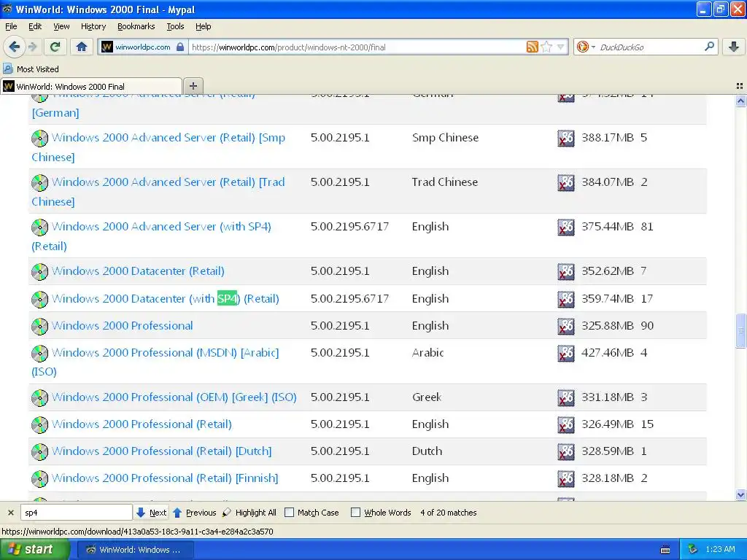The width and height of the screenshot is (747, 560).
Task: Click the Start button
Action: click(x=34, y=549)
